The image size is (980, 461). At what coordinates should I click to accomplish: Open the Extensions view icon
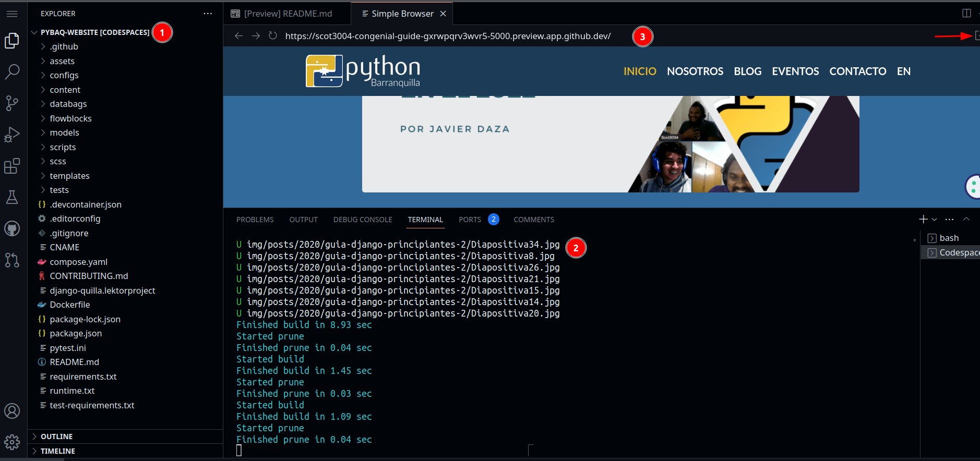coord(12,166)
